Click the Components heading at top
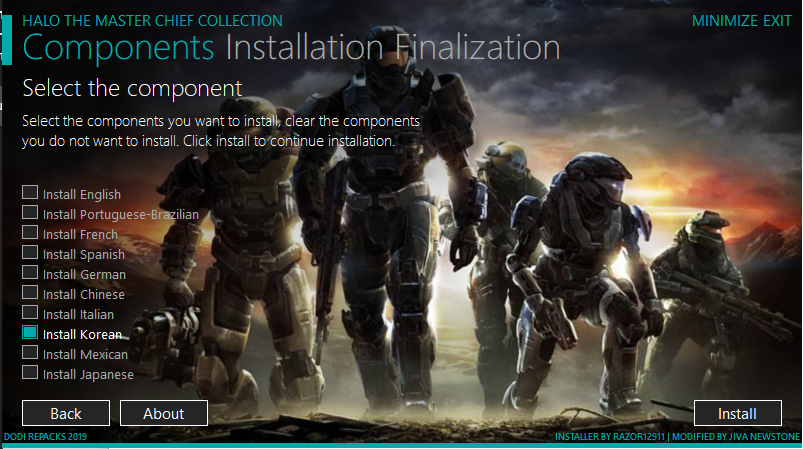This screenshot has width=803, height=449. 118,48
